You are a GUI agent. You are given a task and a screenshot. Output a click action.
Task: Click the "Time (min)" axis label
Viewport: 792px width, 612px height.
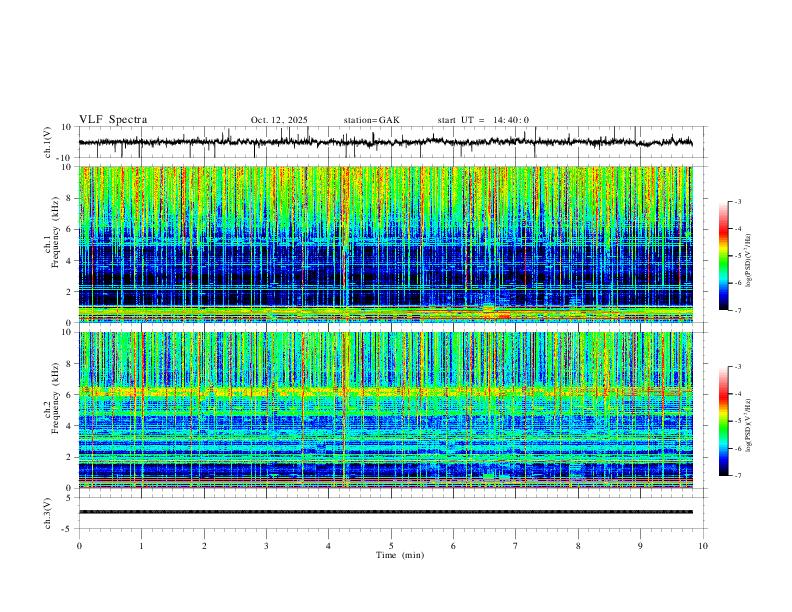click(400, 555)
